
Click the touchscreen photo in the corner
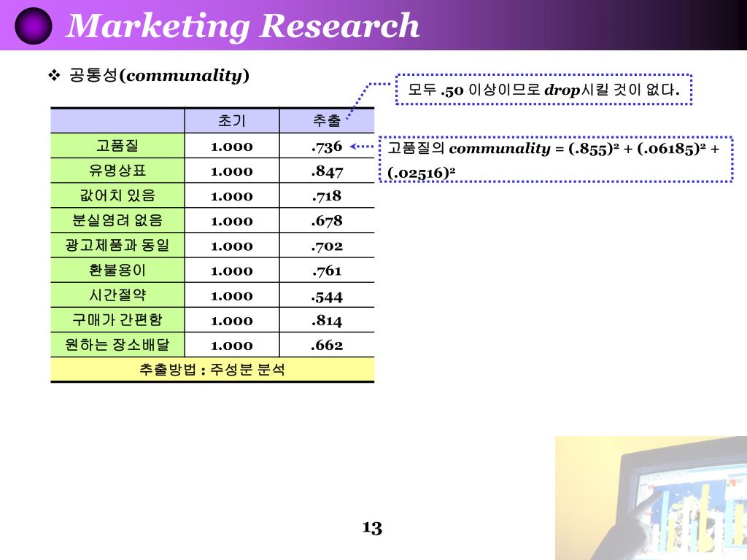pyautogui.click(x=651, y=497)
